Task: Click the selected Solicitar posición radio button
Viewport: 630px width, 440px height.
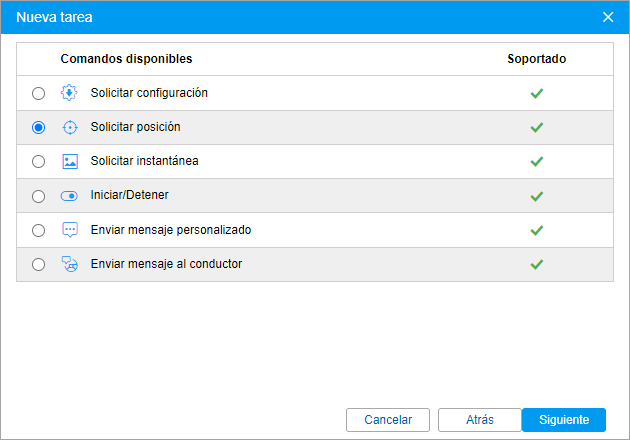Action: (39, 127)
